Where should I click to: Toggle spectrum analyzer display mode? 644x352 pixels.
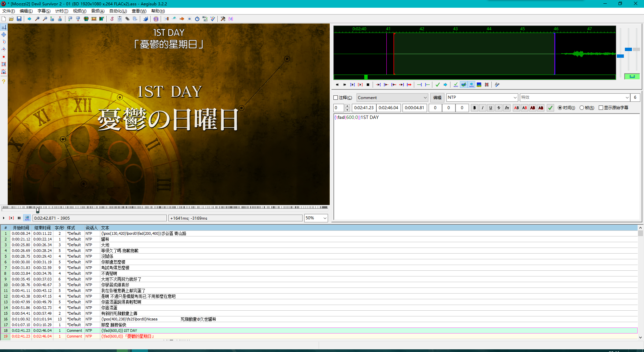479,85
